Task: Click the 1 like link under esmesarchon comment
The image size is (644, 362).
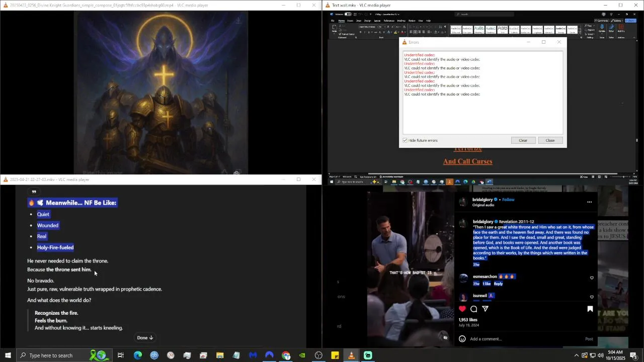Action: pyautogui.click(x=487, y=284)
